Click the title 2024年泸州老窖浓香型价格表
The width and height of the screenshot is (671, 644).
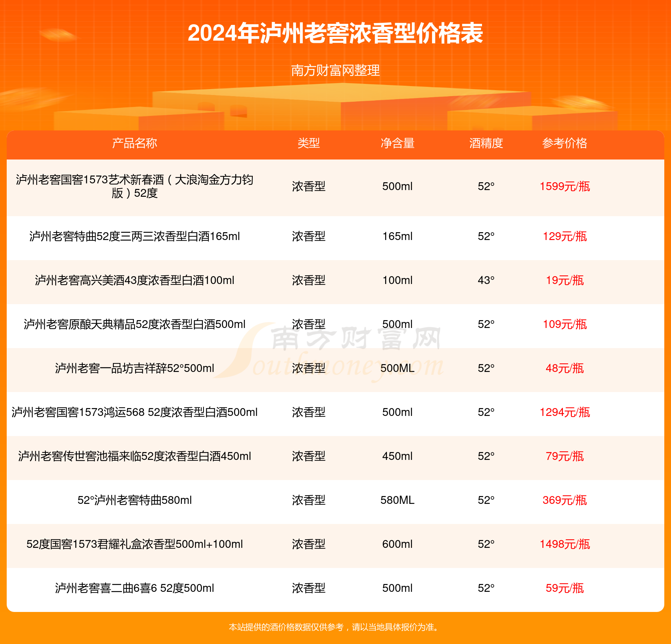coord(335,33)
